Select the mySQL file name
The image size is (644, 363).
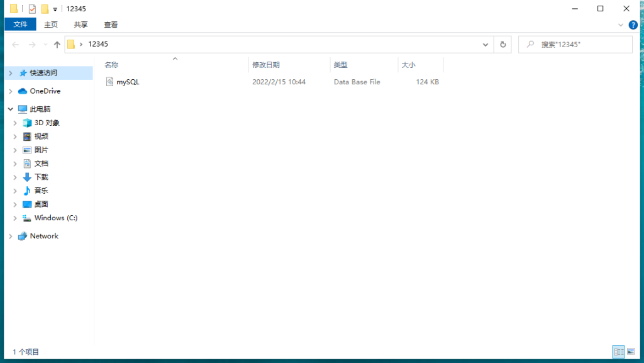128,82
